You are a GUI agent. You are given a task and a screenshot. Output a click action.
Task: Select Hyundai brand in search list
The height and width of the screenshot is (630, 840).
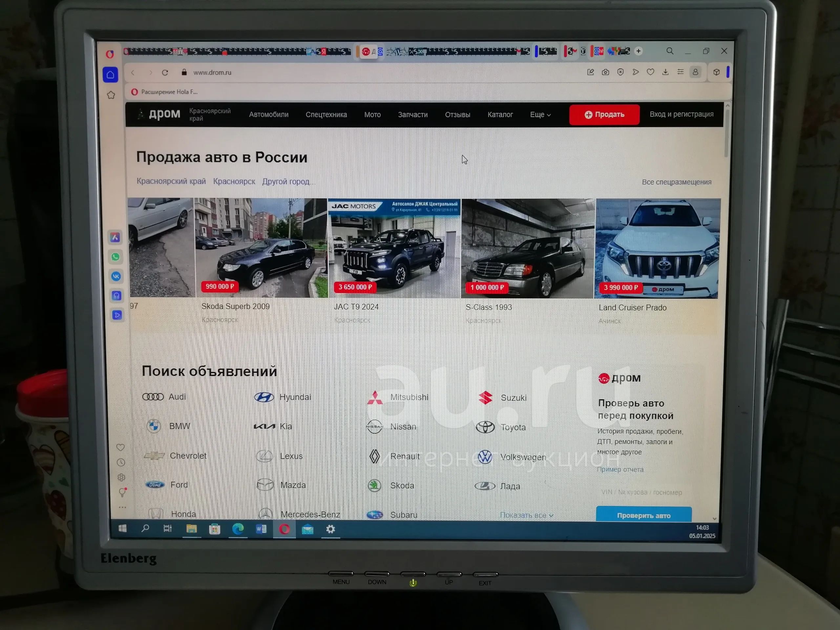point(283,397)
